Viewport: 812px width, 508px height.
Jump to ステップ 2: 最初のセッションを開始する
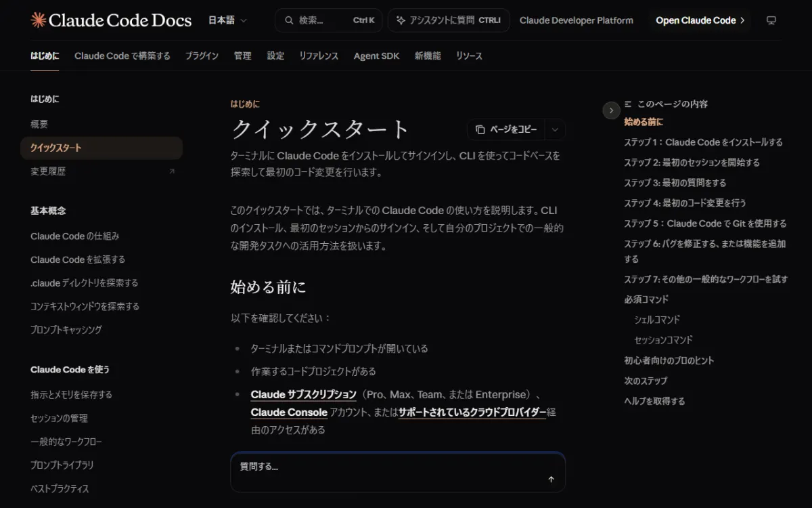pyautogui.click(x=692, y=163)
